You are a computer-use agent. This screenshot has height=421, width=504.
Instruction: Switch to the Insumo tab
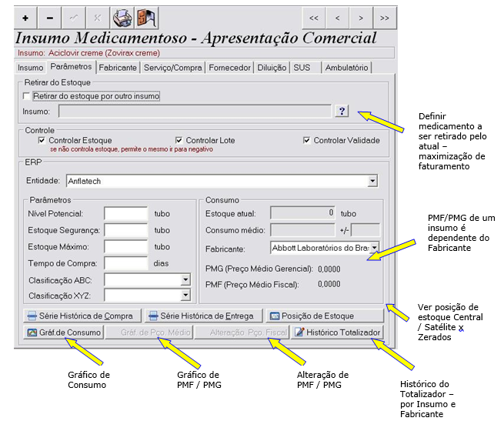(x=31, y=68)
